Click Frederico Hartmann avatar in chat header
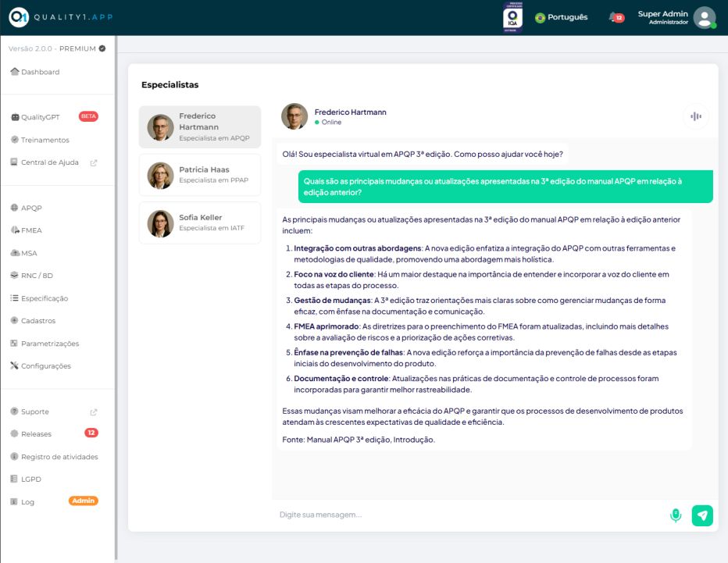Image resolution: width=728 pixels, height=563 pixels. coord(294,116)
